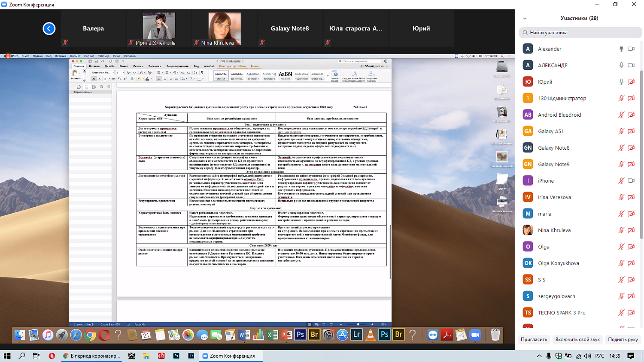Click the App Store icon in shared dock

click(x=342, y=335)
